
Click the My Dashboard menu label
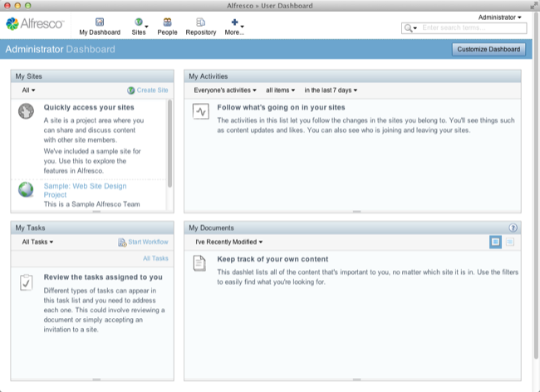click(100, 32)
